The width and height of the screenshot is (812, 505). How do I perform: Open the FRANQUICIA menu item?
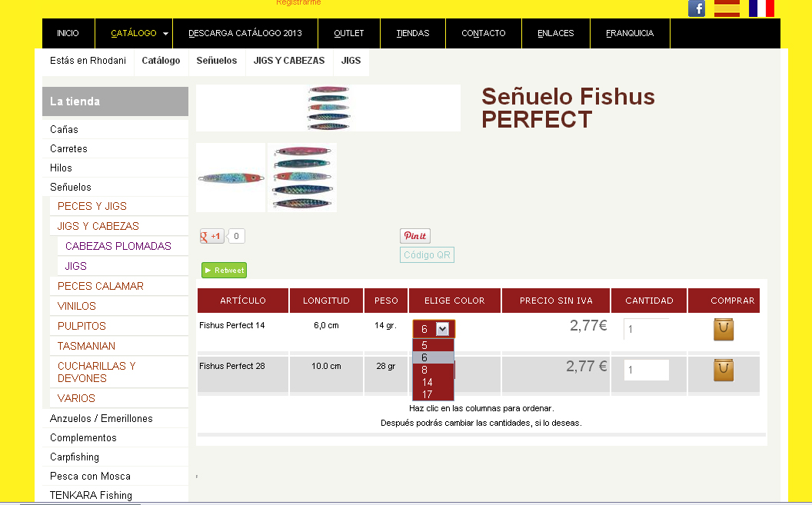(630, 33)
